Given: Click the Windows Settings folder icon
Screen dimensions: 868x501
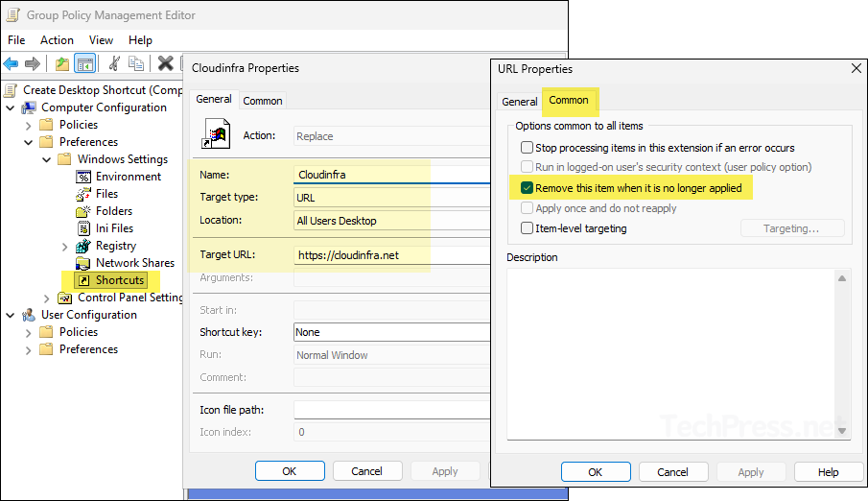Looking at the screenshot, I should (65, 159).
